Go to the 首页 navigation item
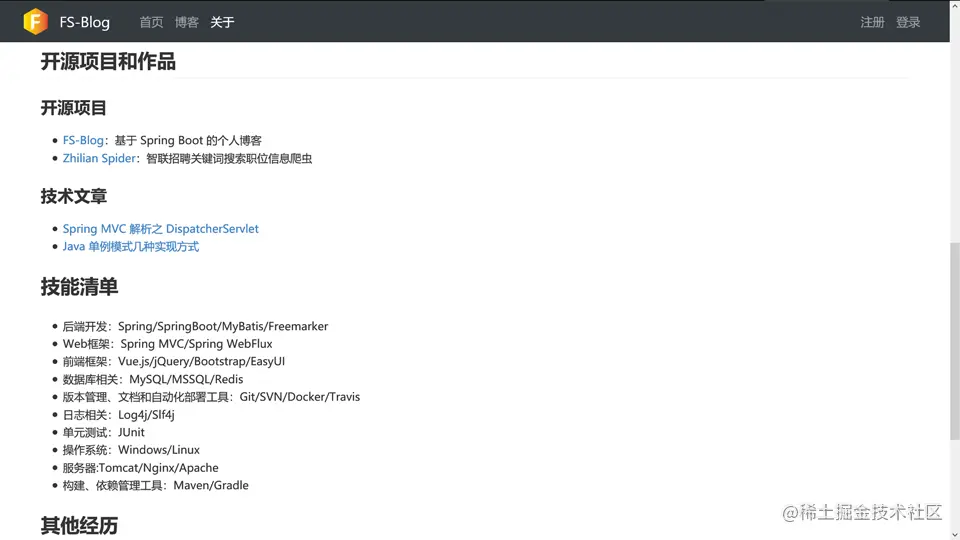The height and width of the screenshot is (540, 960). 151,22
